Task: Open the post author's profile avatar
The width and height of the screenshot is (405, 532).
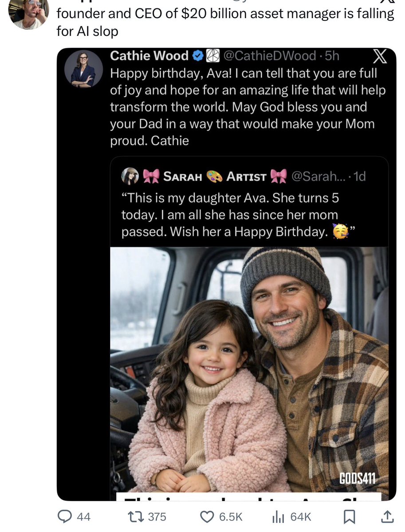Action: point(29,12)
